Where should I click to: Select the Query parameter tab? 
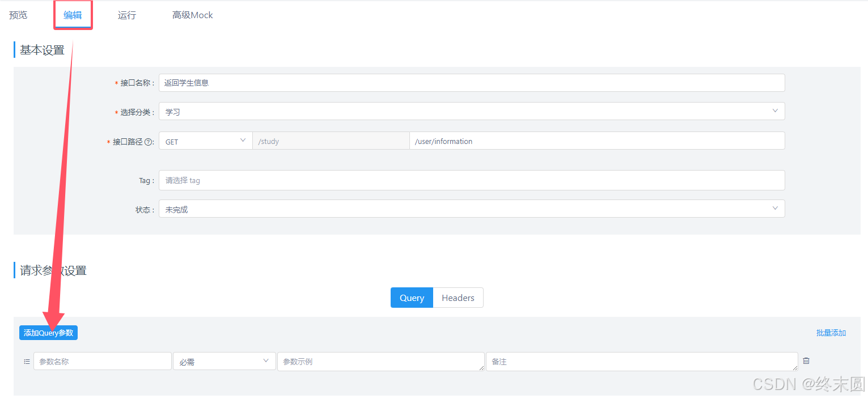click(412, 298)
